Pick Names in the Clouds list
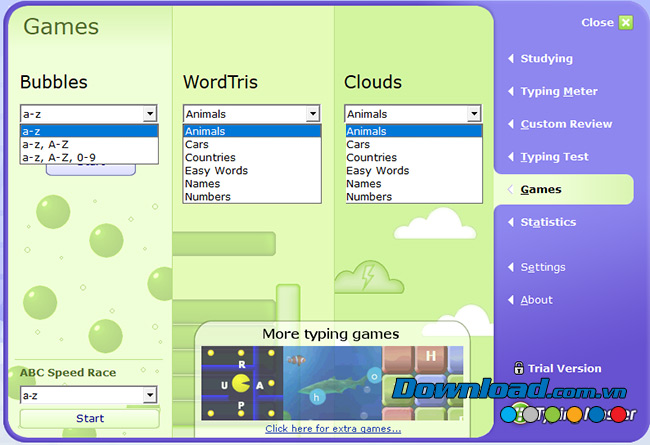 [414, 184]
